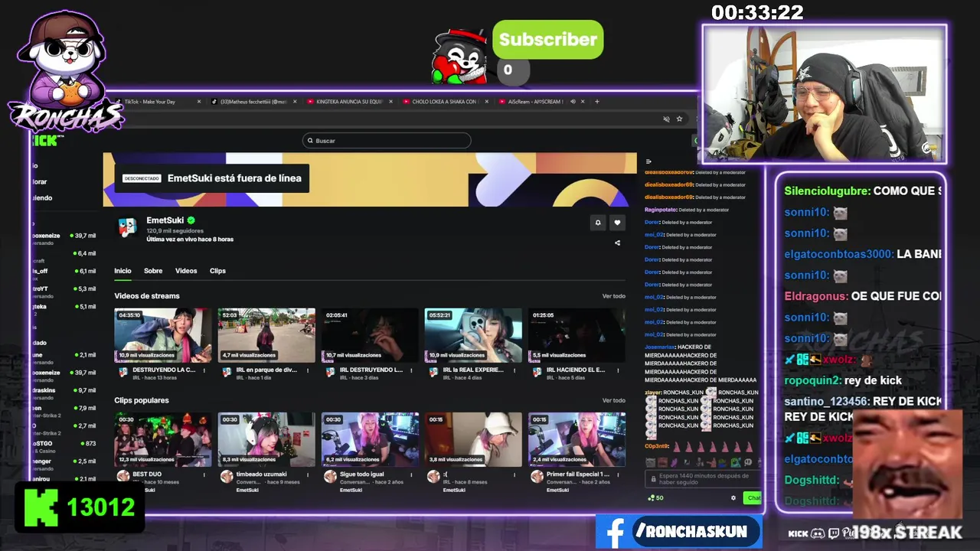Open options menu for Primer fail Especial clip

pyautogui.click(x=618, y=474)
